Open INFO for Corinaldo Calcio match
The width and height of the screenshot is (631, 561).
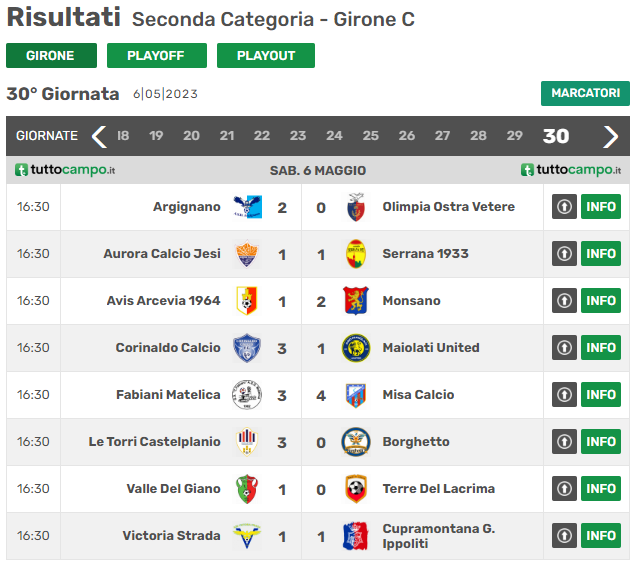coord(601,348)
